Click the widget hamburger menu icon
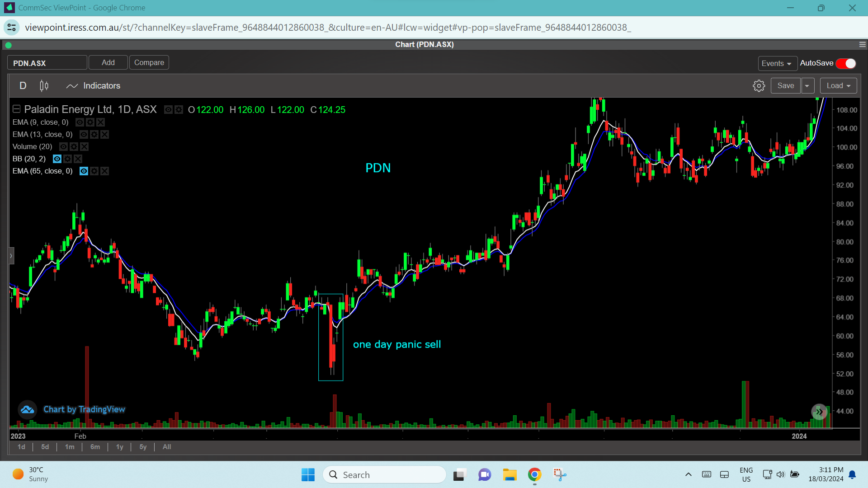Viewport: 868px width, 488px height. tap(863, 45)
